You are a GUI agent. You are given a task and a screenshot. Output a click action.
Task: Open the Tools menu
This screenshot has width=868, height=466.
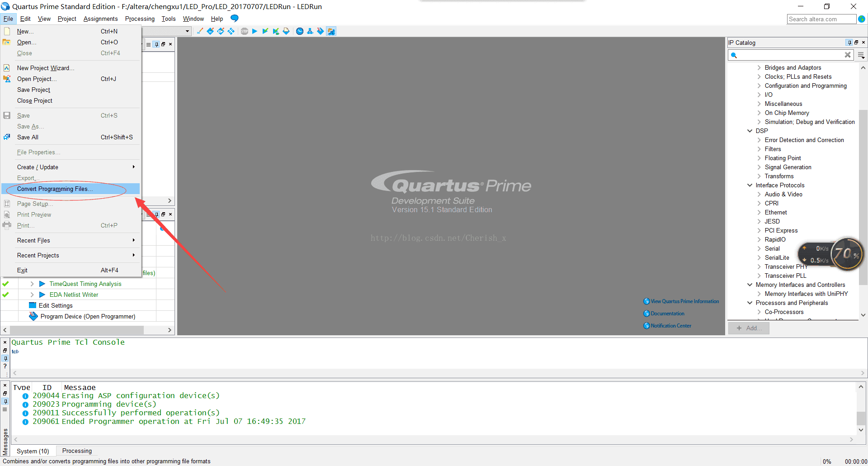169,19
